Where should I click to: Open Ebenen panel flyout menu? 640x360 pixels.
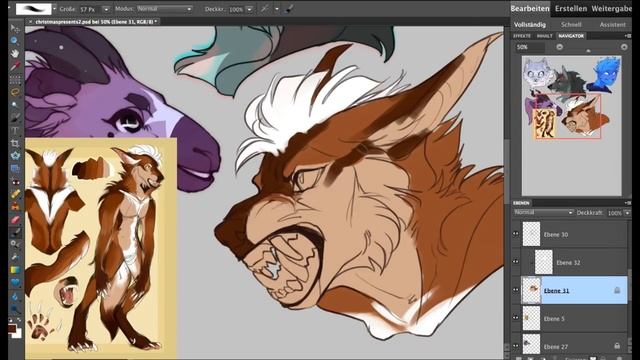tap(627, 203)
